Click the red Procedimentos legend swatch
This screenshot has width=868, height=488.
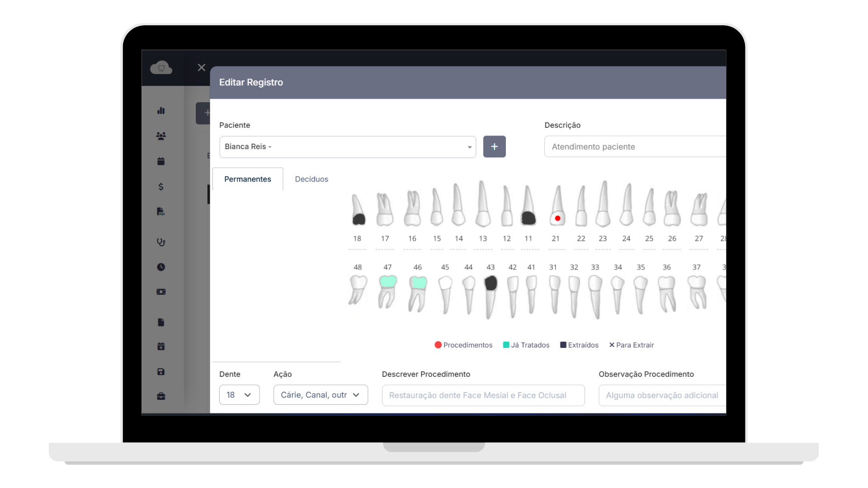tap(438, 345)
